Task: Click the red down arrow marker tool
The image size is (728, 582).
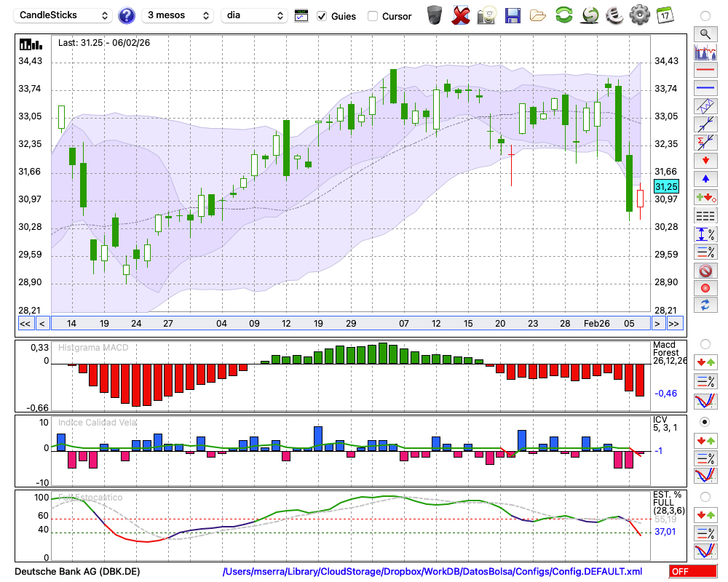Action: coord(705,161)
